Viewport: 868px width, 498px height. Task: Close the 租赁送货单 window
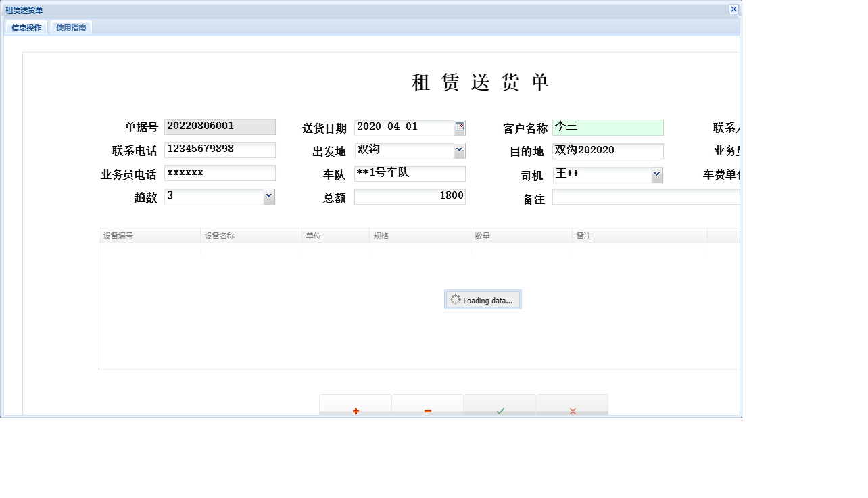coord(734,9)
